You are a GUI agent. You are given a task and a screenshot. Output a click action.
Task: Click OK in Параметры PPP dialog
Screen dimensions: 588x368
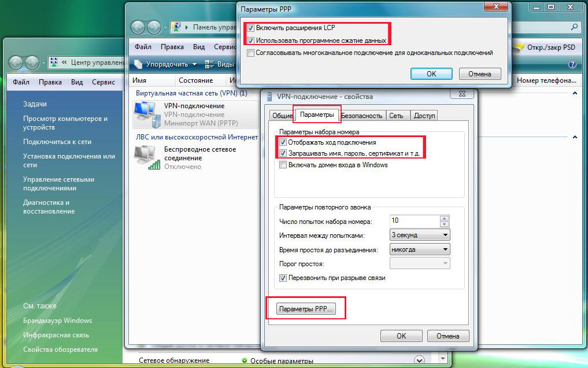coord(431,74)
